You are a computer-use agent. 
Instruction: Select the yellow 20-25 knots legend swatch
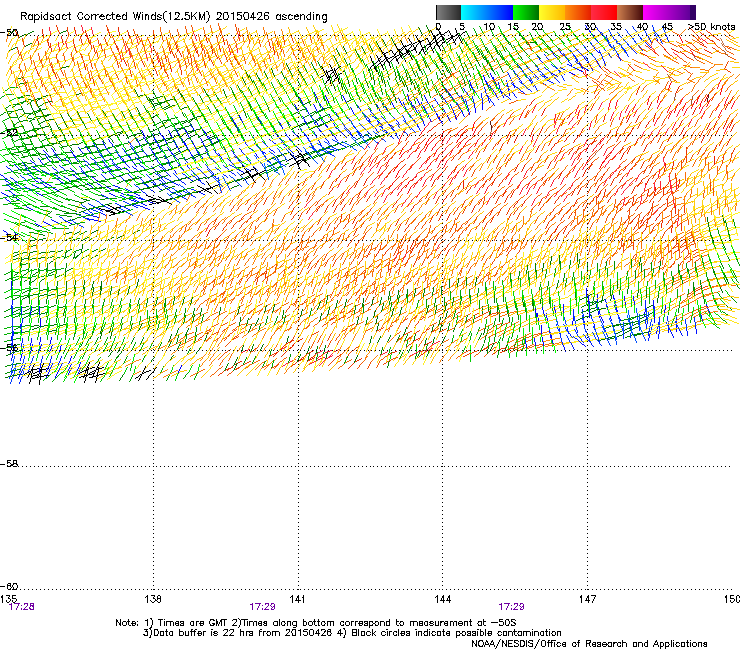(552, 12)
